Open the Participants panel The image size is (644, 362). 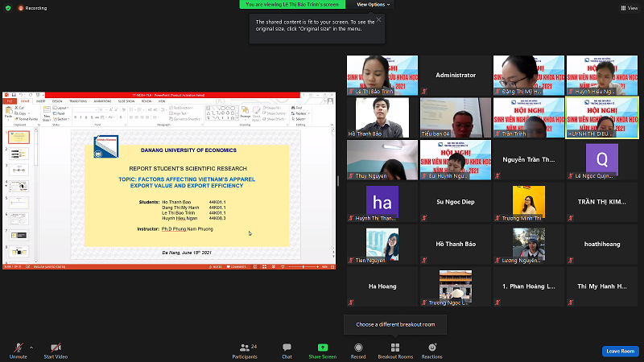coord(245,351)
